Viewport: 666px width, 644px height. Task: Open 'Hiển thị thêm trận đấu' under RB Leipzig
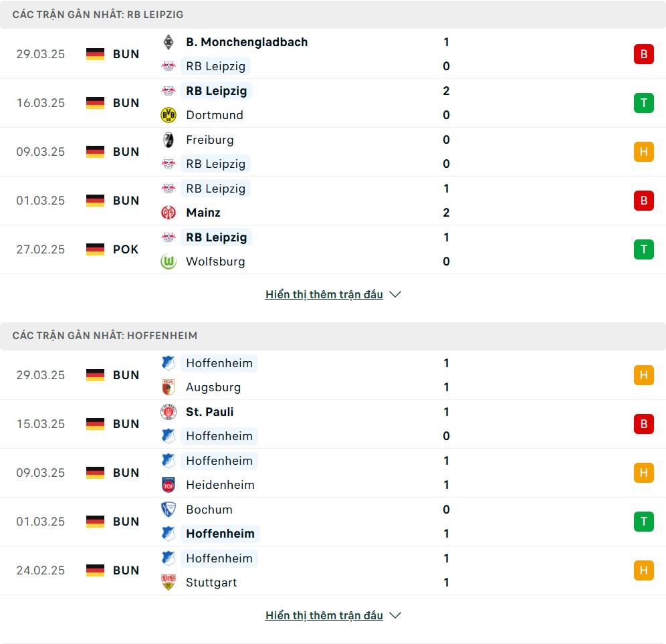[324, 294]
